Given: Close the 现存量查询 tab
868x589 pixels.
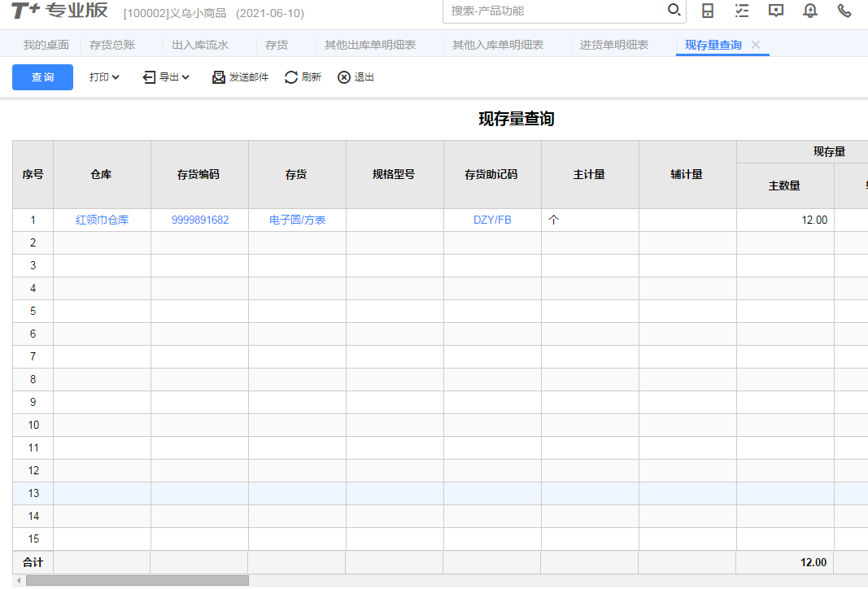Looking at the screenshot, I should (x=756, y=44).
